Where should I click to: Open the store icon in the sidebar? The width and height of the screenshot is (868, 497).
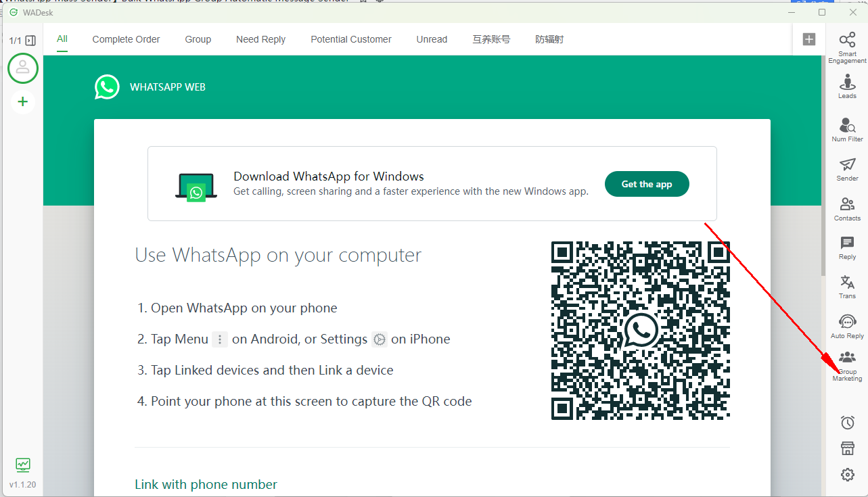(847, 448)
